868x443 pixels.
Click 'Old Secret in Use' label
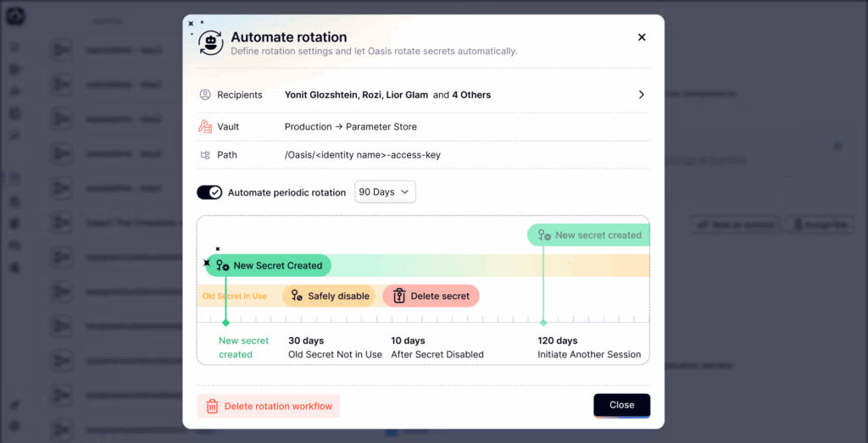click(x=235, y=296)
